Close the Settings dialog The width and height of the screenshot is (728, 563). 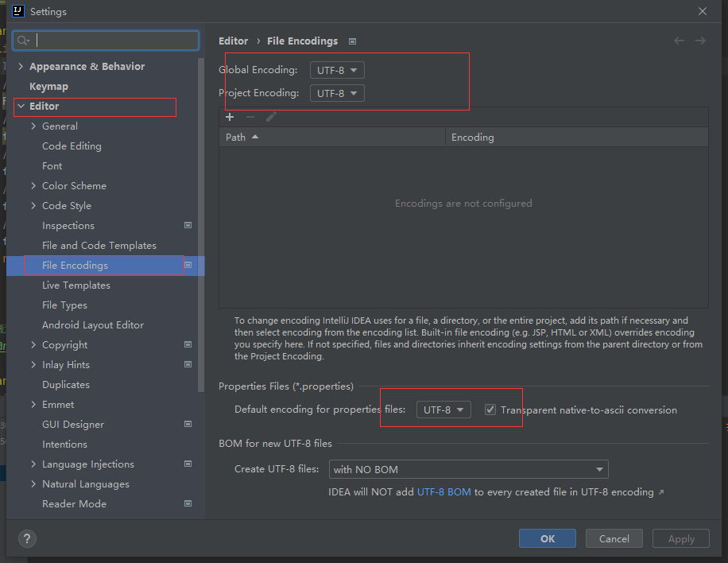[x=703, y=11]
